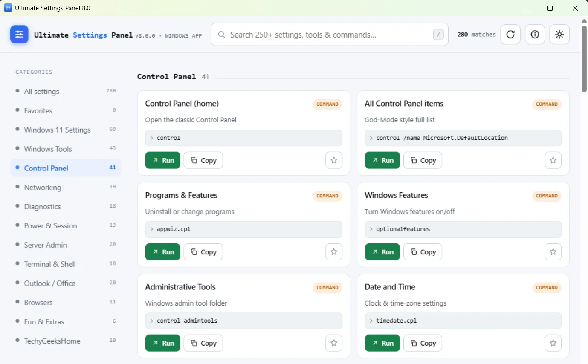Image resolution: width=588 pixels, height=364 pixels.
Task: Run the optionalfeatures command
Action: pyautogui.click(x=382, y=252)
